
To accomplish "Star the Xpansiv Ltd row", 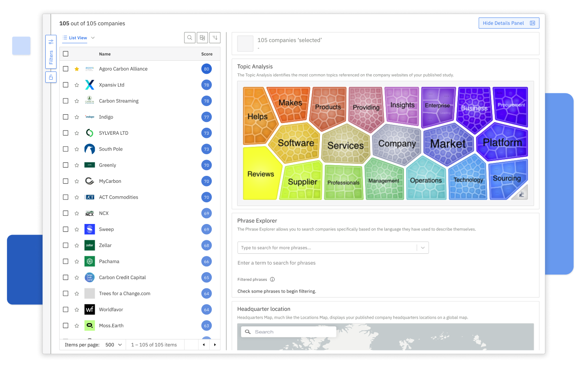I will point(77,85).
